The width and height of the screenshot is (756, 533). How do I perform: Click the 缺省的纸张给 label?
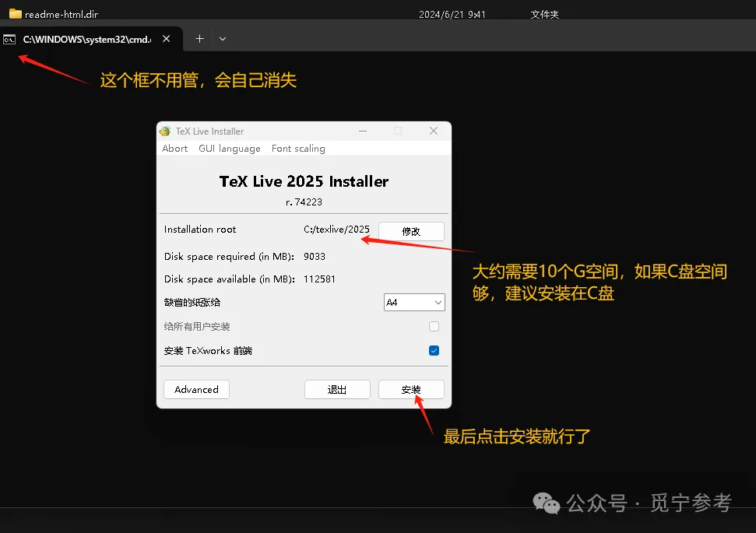(x=192, y=302)
